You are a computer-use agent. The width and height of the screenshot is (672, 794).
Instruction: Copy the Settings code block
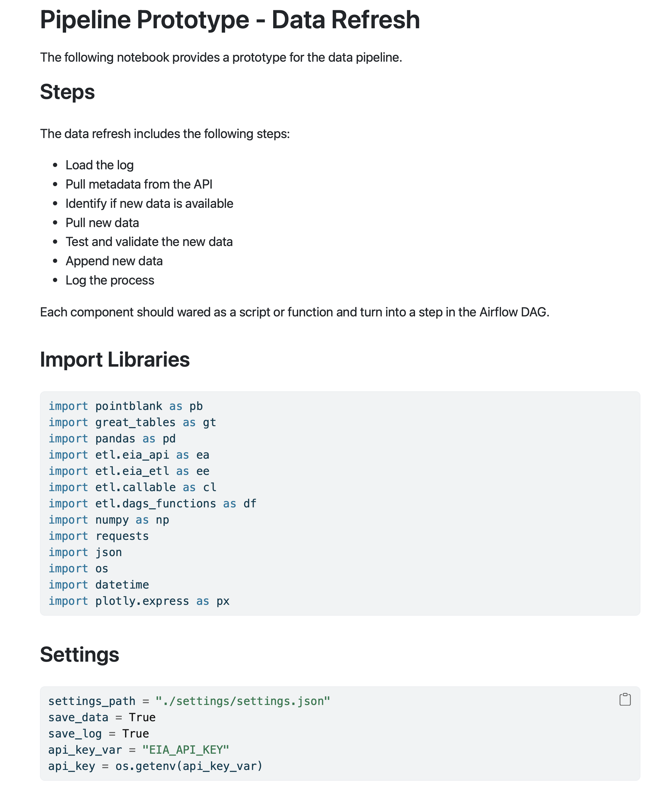pyautogui.click(x=625, y=700)
